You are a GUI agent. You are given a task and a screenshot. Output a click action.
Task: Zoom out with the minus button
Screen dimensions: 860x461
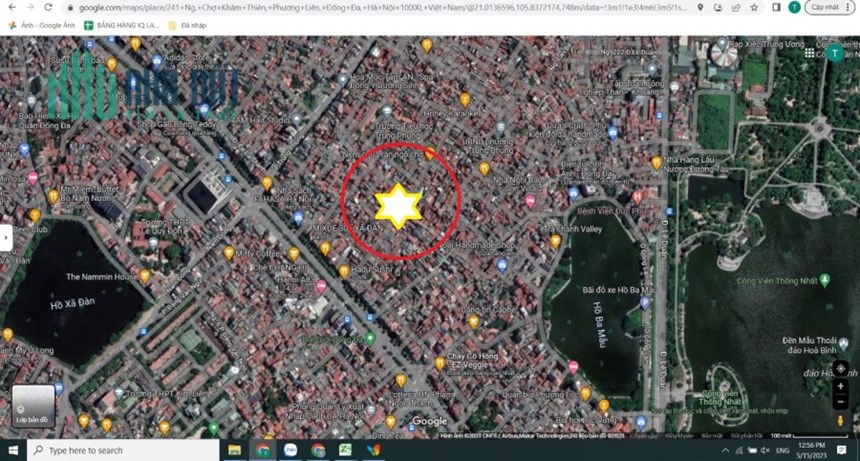840,402
